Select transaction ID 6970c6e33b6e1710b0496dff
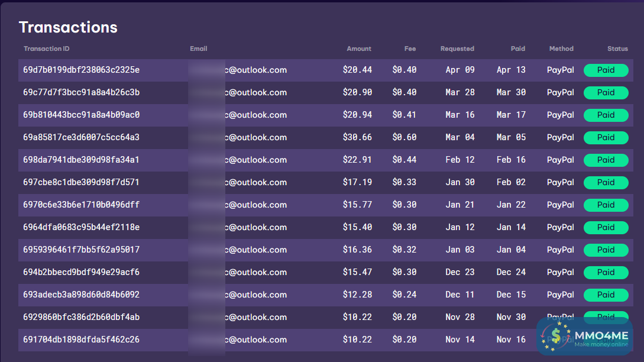The height and width of the screenshot is (362, 644). coord(82,205)
